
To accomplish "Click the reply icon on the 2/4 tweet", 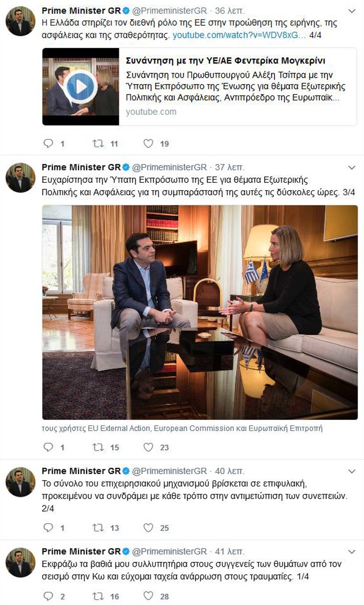I will pyautogui.click(x=48, y=527).
